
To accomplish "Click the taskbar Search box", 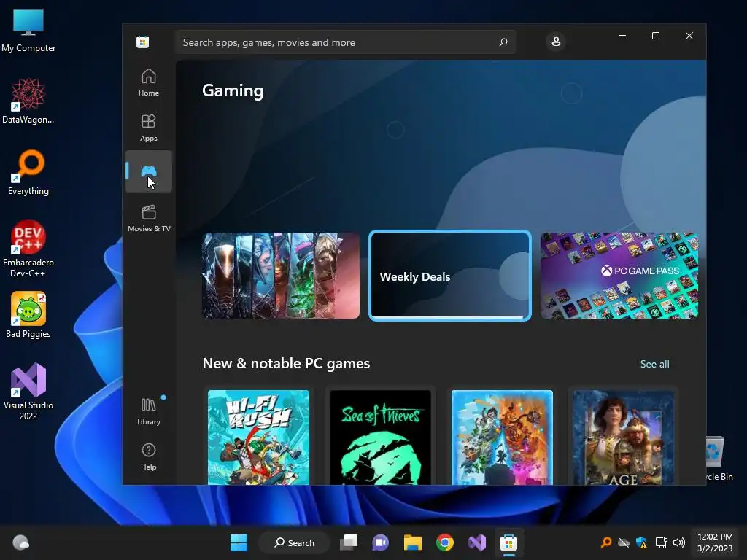I will tap(294, 542).
